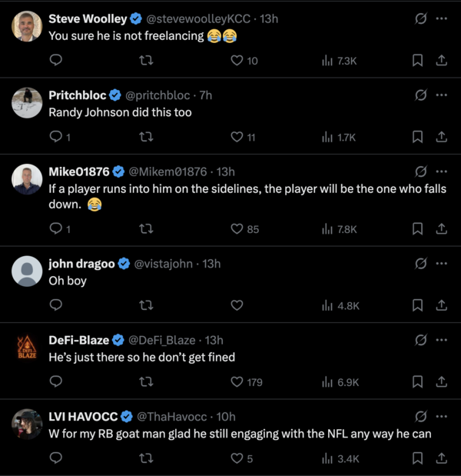The image size is (461, 476).
Task: Share LVI HAVOCC's tweet
Action: pos(442,458)
